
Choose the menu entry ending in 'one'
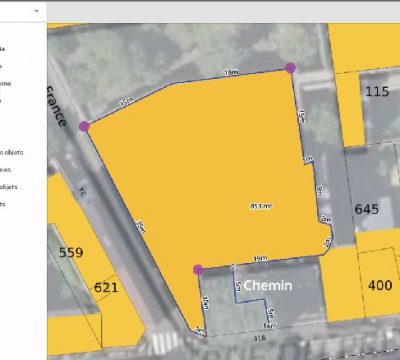point(5,83)
